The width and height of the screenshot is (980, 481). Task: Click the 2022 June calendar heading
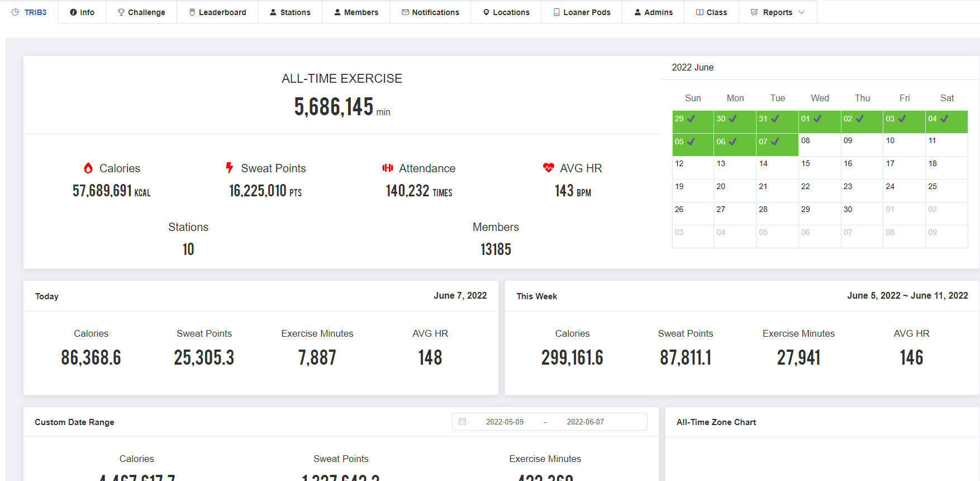692,67
